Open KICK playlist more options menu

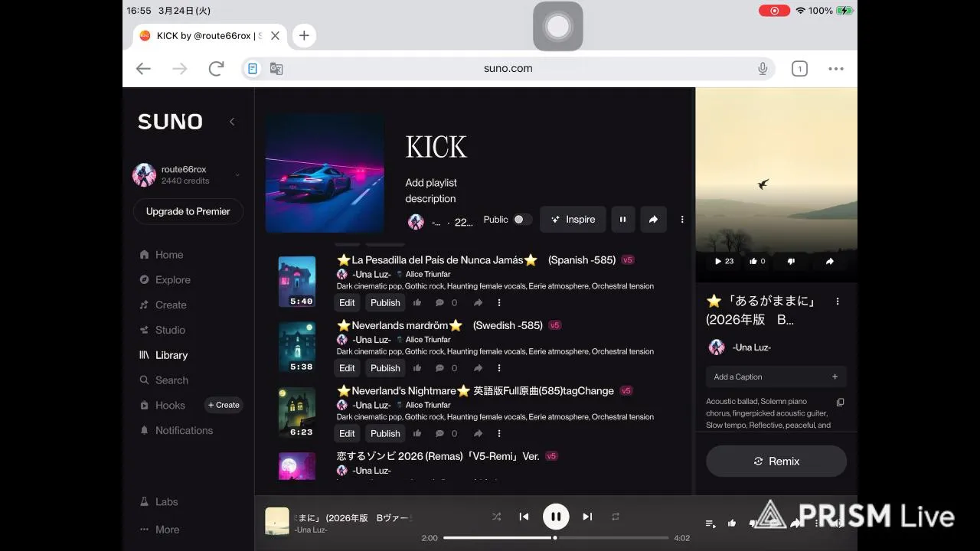tap(682, 220)
